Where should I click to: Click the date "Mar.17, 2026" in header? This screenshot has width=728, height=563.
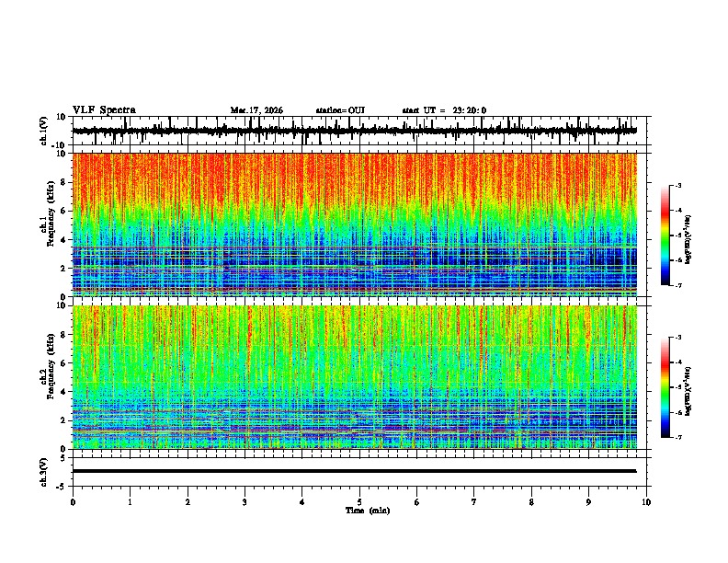click(x=256, y=110)
